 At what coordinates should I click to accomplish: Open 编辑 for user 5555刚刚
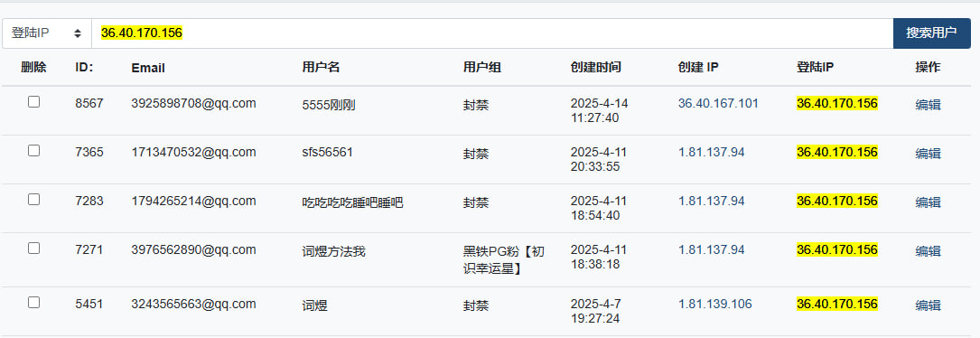929,105
